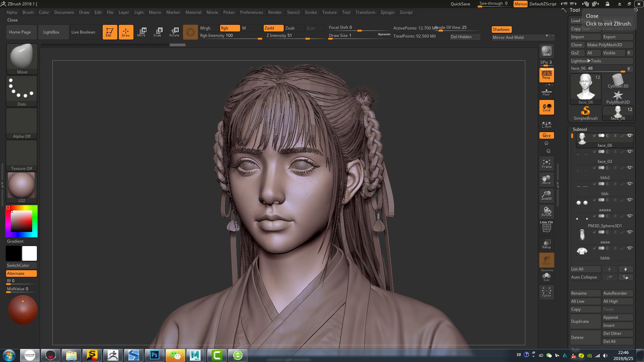Open the Zplugin menu
This screenshot has width=644, height=362.
387,12
